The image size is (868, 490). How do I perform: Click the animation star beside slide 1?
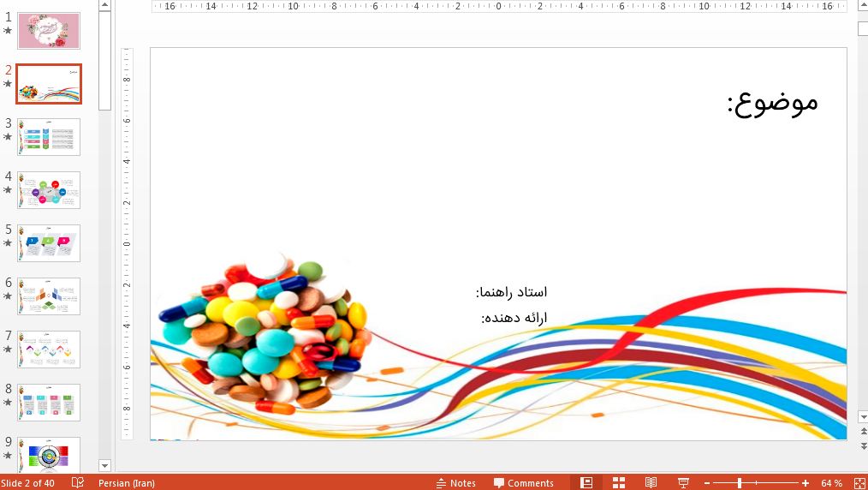[8, 31]
